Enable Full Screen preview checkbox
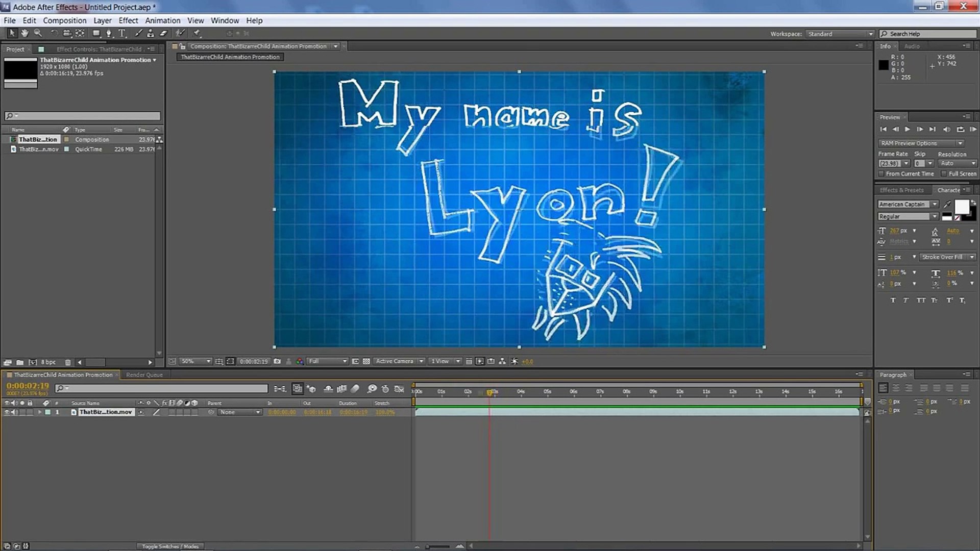The height and width of the screenshot is (551, 980). (944, 174)
